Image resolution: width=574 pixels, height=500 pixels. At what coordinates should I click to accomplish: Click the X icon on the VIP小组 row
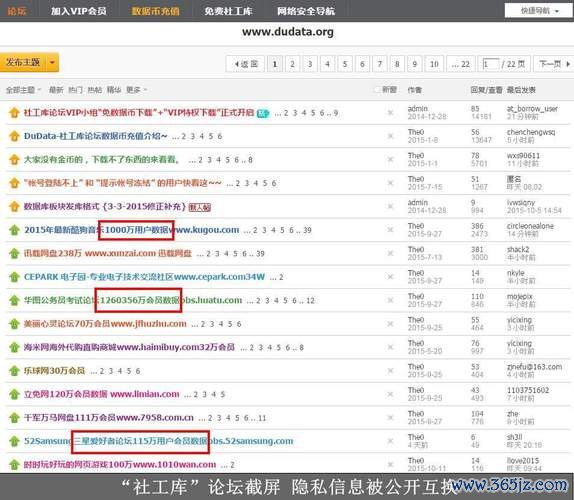(x=391, y=113)
